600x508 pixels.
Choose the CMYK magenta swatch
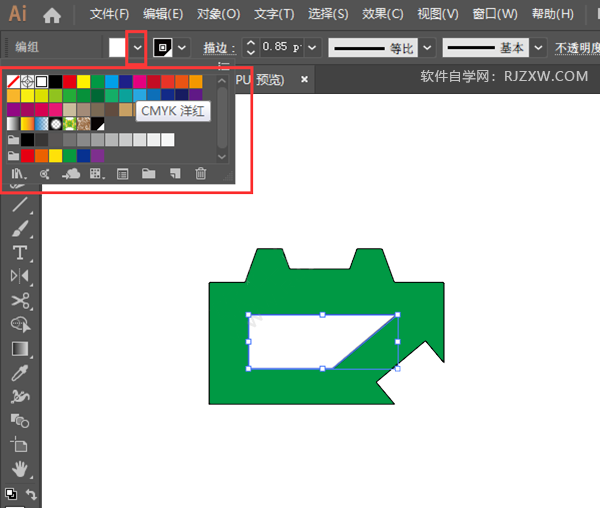pos(140,81)
